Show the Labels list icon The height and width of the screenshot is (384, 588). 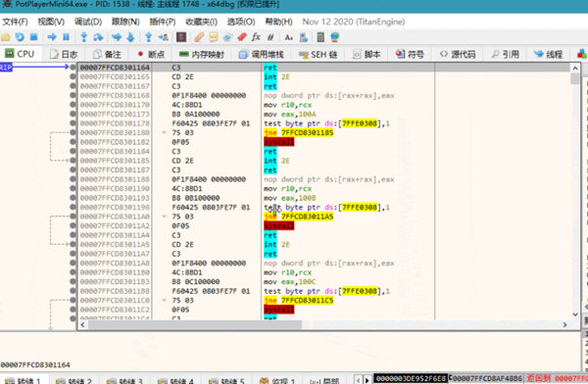click(227, 37)
